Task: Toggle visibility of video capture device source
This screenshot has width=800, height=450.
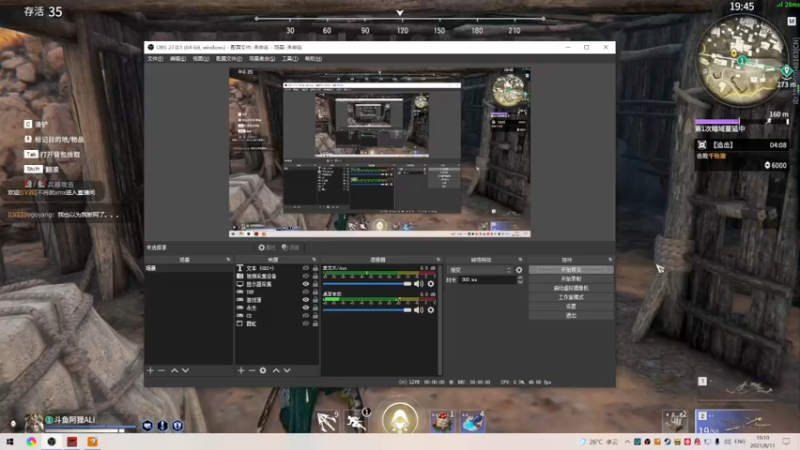Action: [x=306, y=276]
